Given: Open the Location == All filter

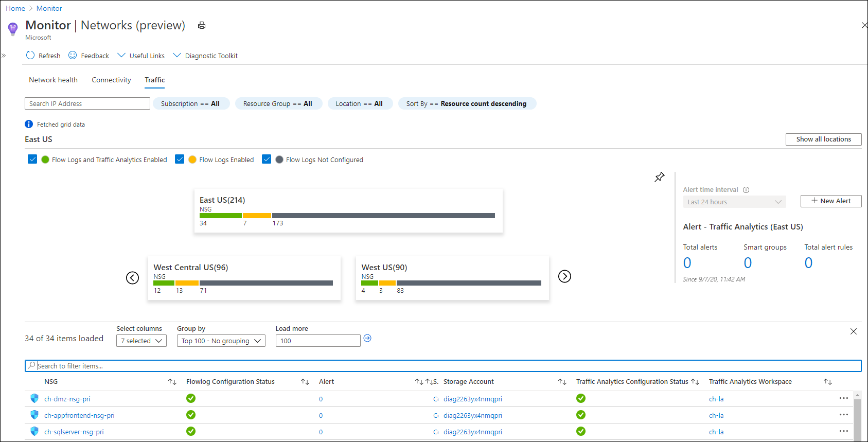Looking at the screenshot, I should click(360, 103).
